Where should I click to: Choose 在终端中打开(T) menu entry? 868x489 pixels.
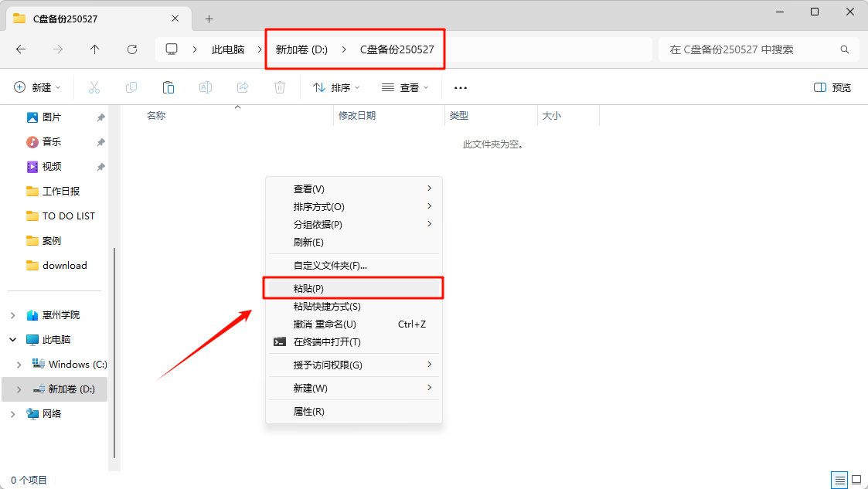tap(354, 341)
